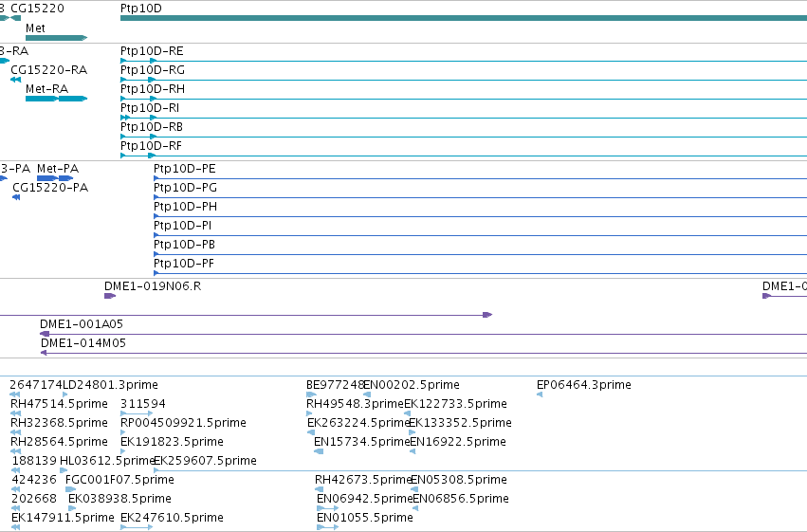Select the EN16922.5prime EST label

[x=458, y=442]
